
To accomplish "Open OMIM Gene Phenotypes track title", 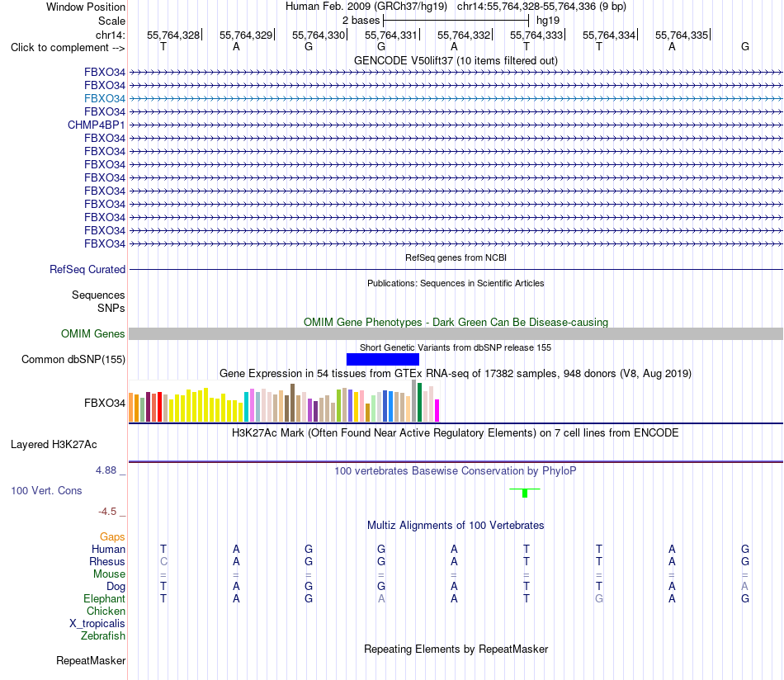I will 456,322.
